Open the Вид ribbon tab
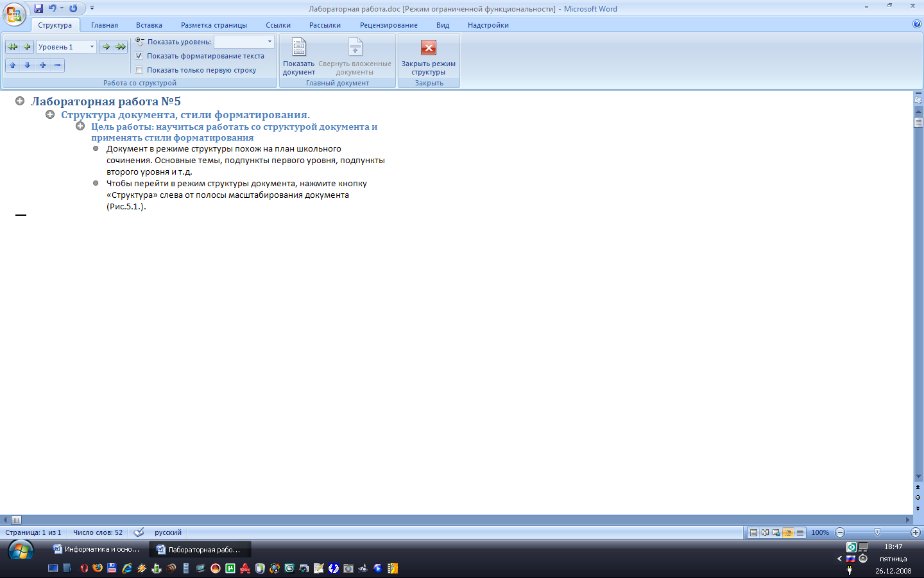This screenshot has width=924, height=578. tap(443, 25)
